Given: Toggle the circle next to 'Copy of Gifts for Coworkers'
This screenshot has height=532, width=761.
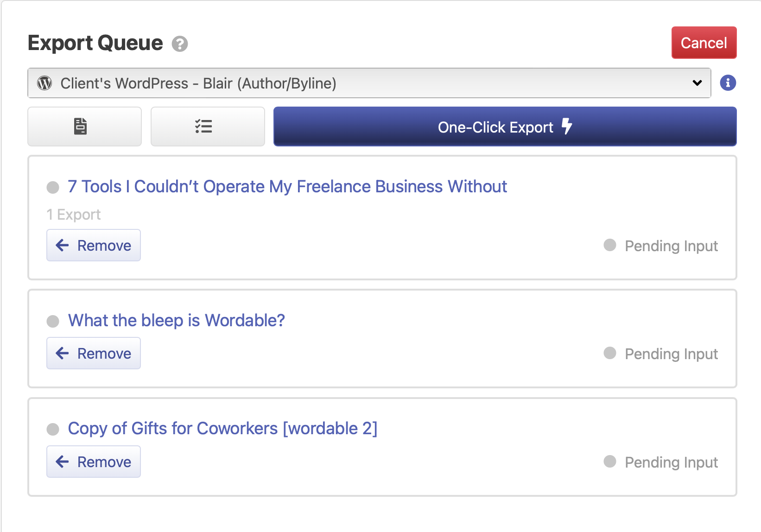Looking at the screenshot, I should click(x=52, y=429).
